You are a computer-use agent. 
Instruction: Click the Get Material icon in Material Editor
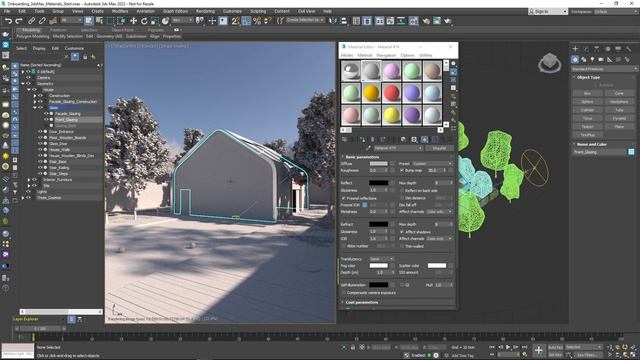tap(344, 139)
